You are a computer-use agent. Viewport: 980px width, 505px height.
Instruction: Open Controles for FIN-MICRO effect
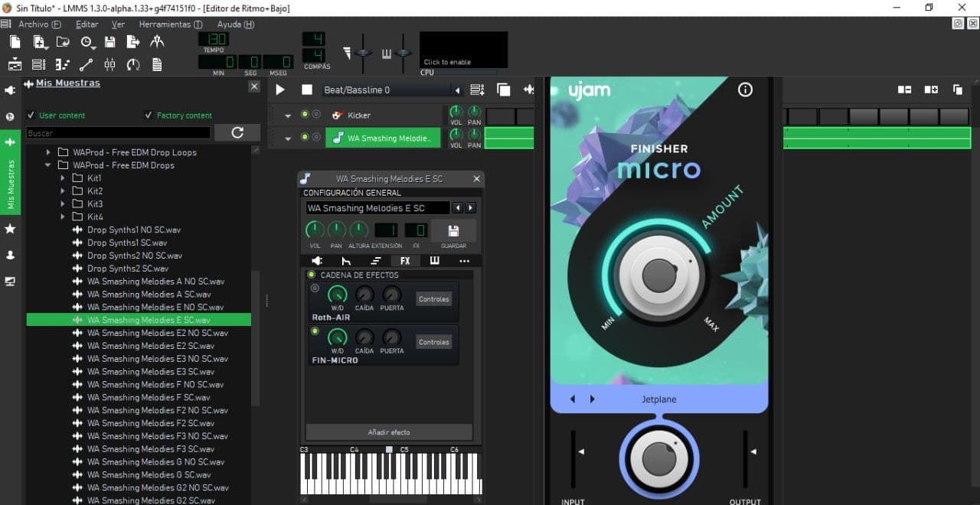[x=434, y=342]
